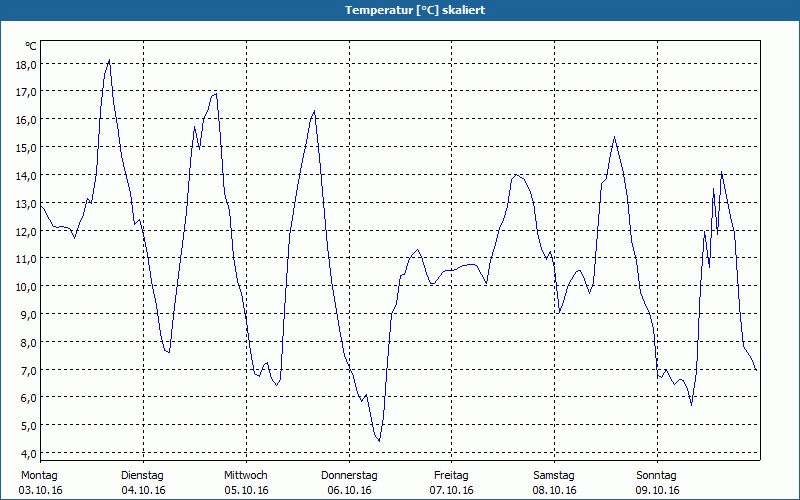Click the 08.10.16 date label
The width and height of the screenshot is (800, 500).
[x=555, y=490]
